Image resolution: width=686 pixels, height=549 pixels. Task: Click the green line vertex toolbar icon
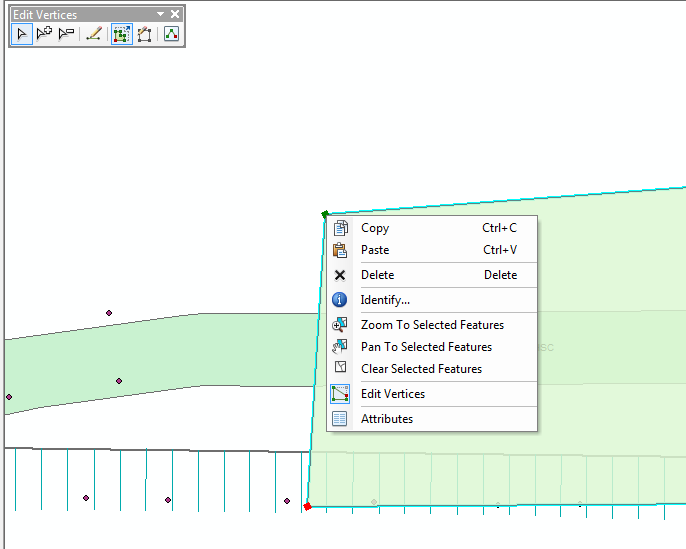171,34
